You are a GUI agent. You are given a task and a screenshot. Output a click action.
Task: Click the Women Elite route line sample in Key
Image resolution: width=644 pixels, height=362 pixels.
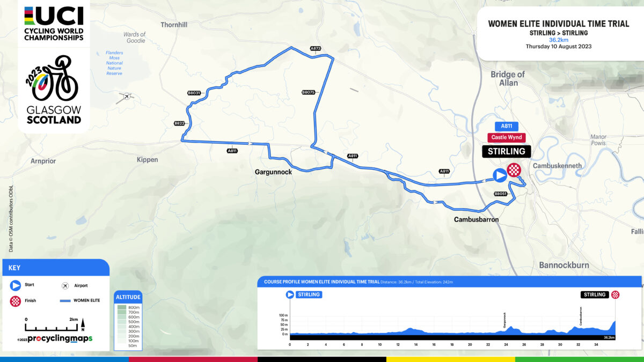point(65,300)
